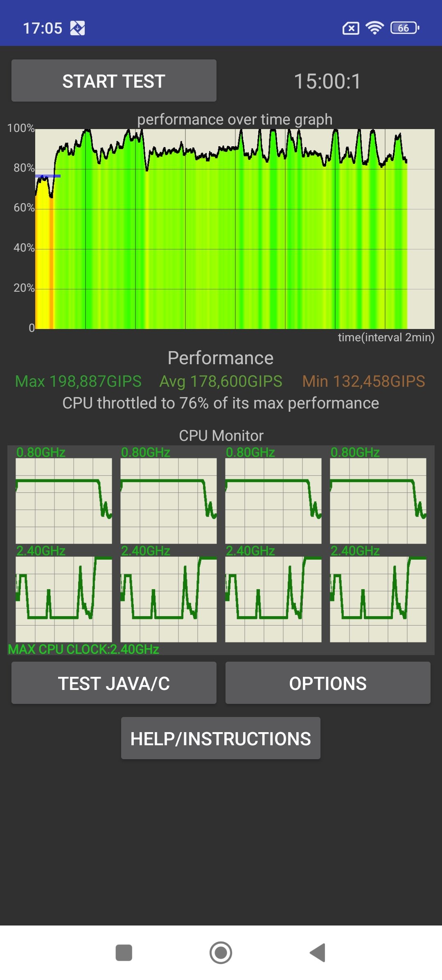Tap the recent apps square icon
This screenshot has height=980, width=442.
tap(124, 953)
